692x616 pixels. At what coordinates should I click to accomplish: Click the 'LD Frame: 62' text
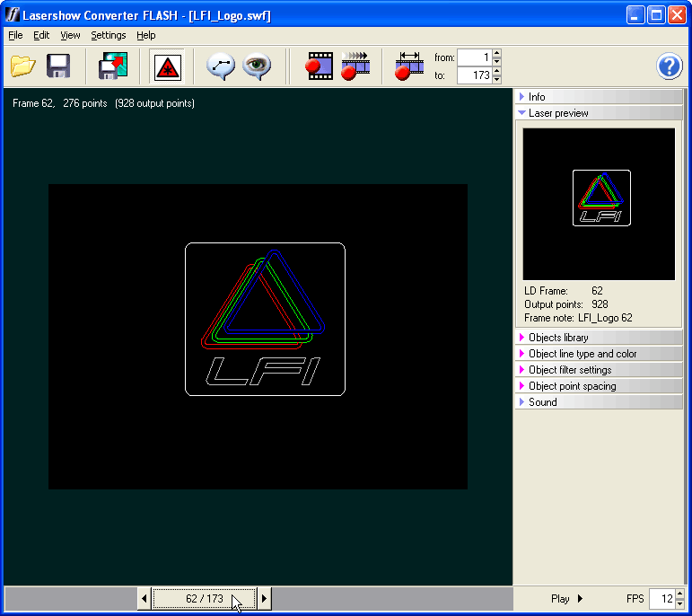(x=563, y=291)
